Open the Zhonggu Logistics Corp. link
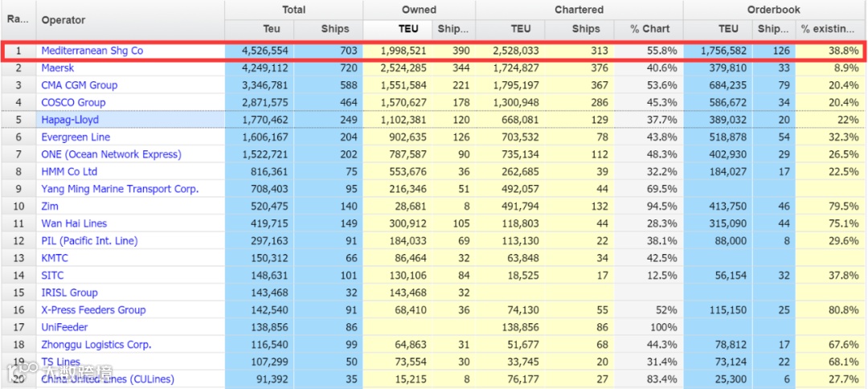868x389 pixels. pyautogui.click(x=96, y=345)
